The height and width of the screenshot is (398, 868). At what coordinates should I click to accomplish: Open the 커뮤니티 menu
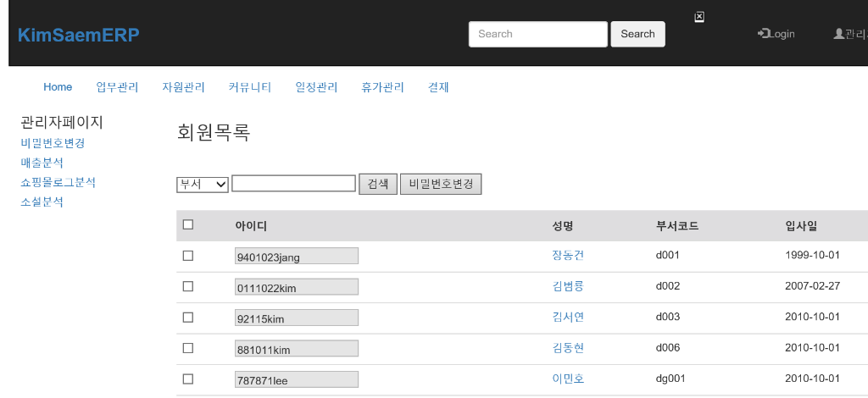[x=250, y=86]
